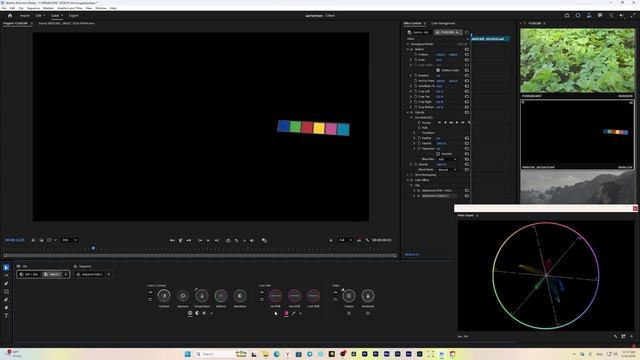Click the Saturation dial in color controls
This screenshot has height=360, width=640.
tap(240, 296)
